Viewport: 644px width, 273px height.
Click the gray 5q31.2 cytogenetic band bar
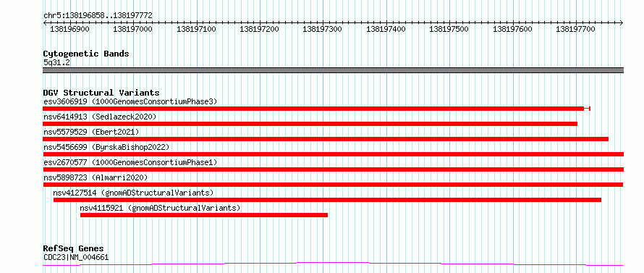(333, 70)
